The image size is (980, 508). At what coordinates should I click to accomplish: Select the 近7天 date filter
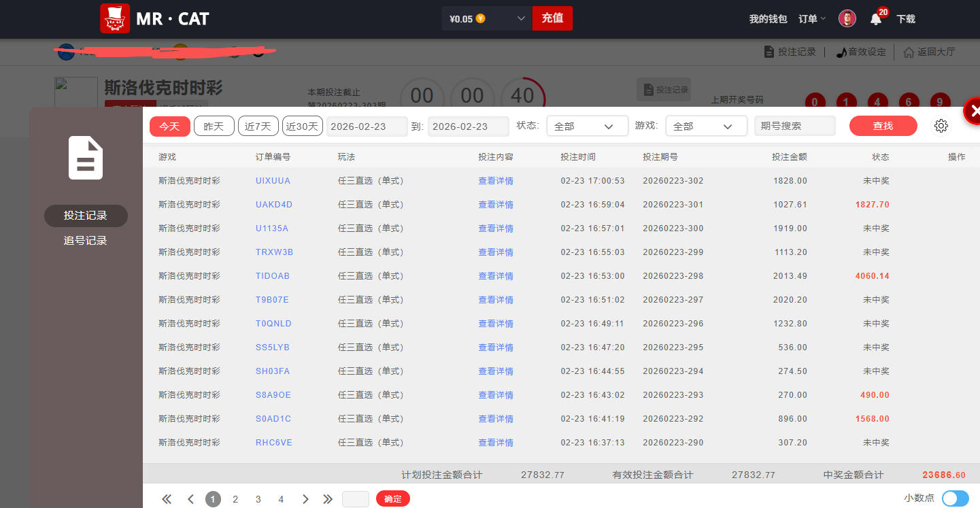[258, 126]
